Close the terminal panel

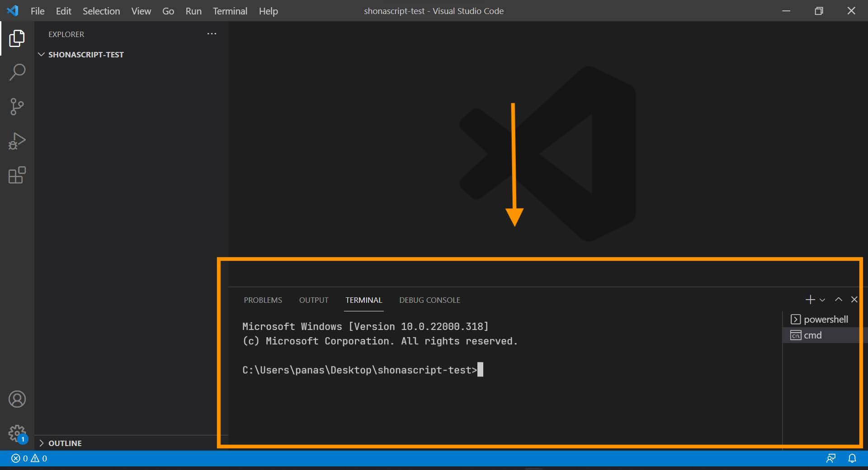pyautogui.click(x=854, y=300)
